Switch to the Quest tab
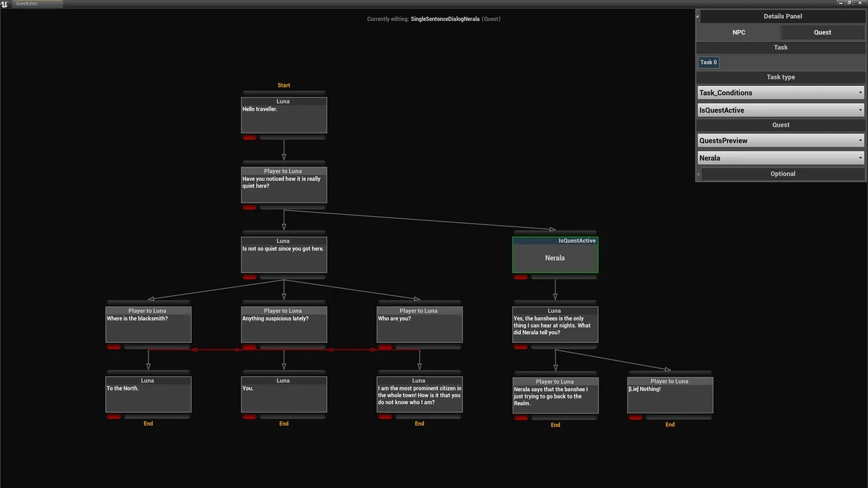The height and width of the screenshot is (488, 868). tap(822, 33)
